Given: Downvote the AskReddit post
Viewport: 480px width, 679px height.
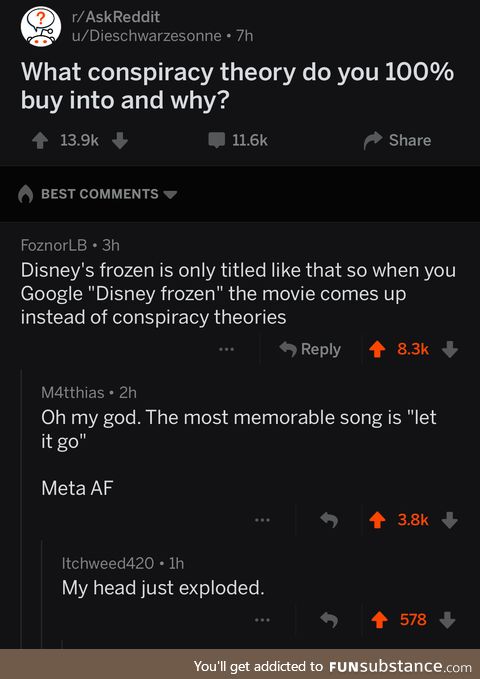Looking at the screenshot, I should [120, 140].
